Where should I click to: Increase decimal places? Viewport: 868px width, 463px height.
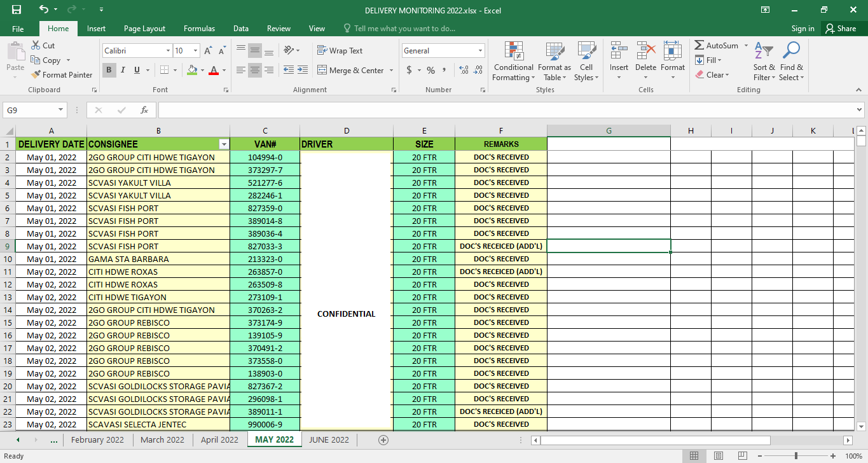464,70
